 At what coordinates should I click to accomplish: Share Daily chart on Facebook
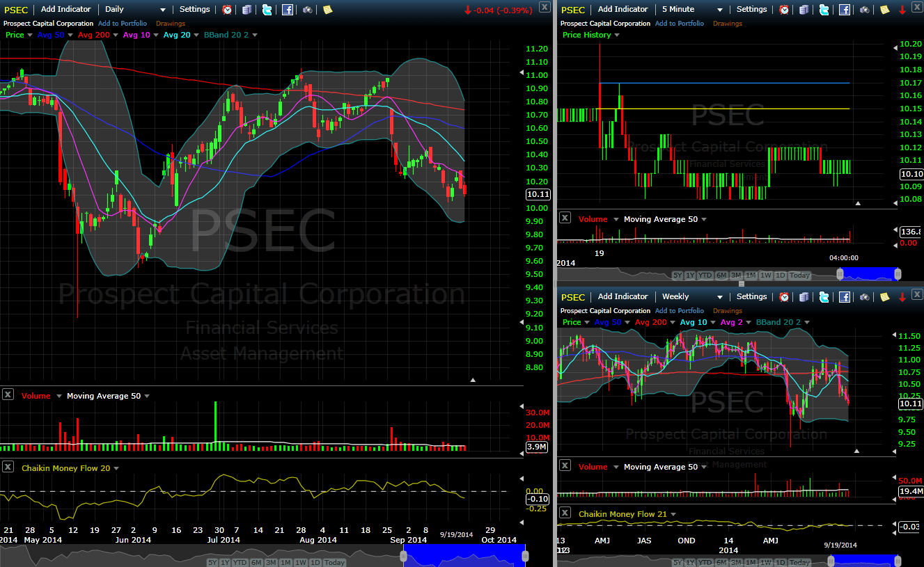pyautogui.click(x=288, y=10)
